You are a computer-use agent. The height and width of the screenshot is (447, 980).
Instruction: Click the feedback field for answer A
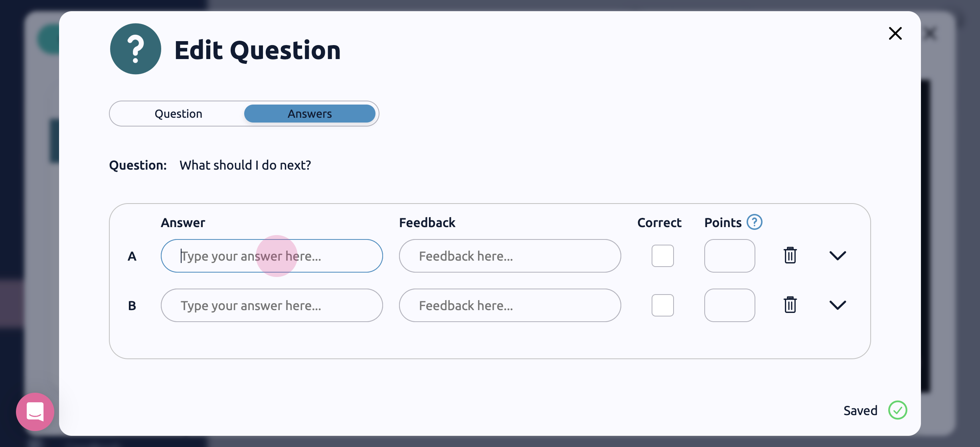510,256
